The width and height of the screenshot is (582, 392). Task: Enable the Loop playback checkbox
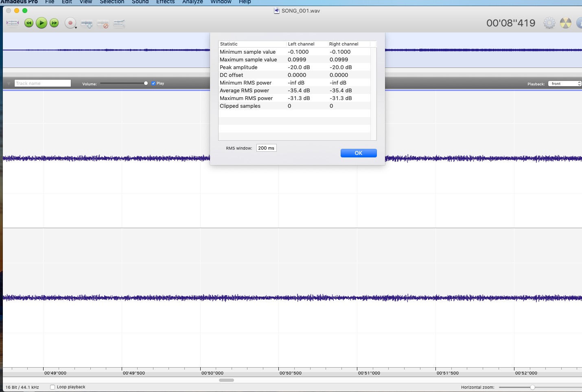(x=53, y=387)
